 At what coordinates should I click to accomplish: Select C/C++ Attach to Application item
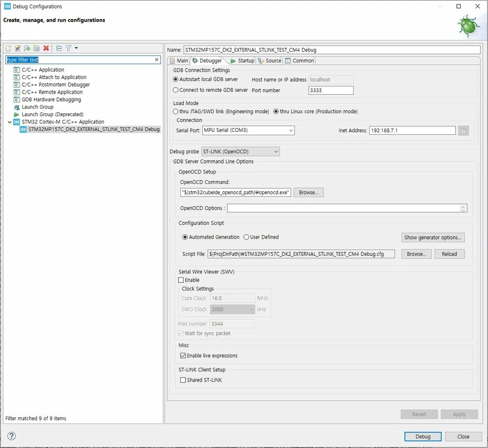(x=54, y=78)
